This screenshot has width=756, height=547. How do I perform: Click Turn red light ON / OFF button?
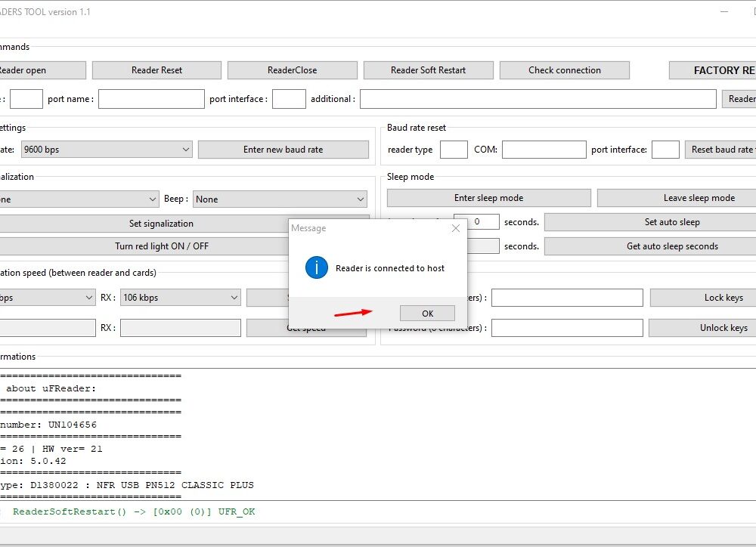(x=162, y=246)
